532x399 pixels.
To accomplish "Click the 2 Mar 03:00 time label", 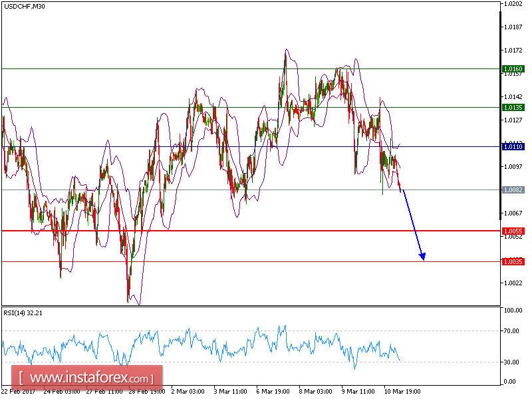I will click(x=188, y=392).
